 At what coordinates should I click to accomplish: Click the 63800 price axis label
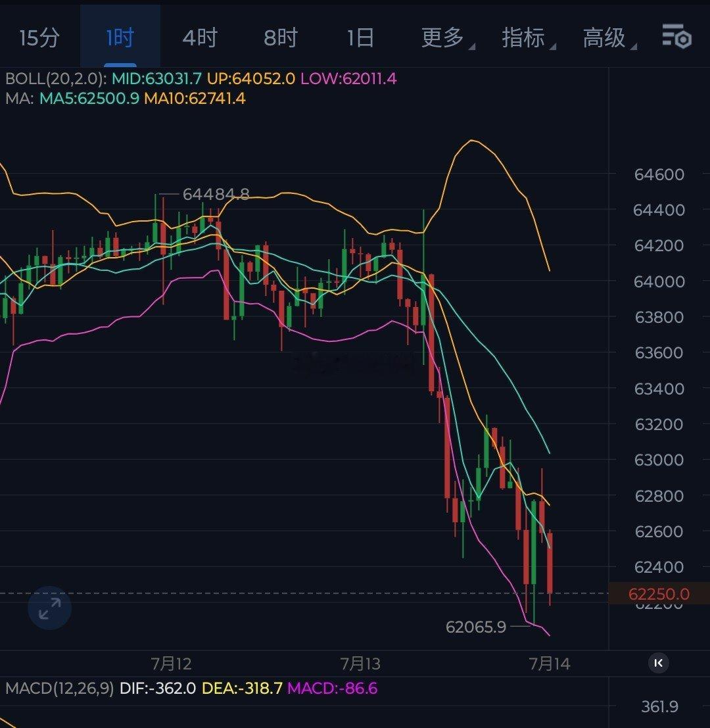[x=659, y=317]
